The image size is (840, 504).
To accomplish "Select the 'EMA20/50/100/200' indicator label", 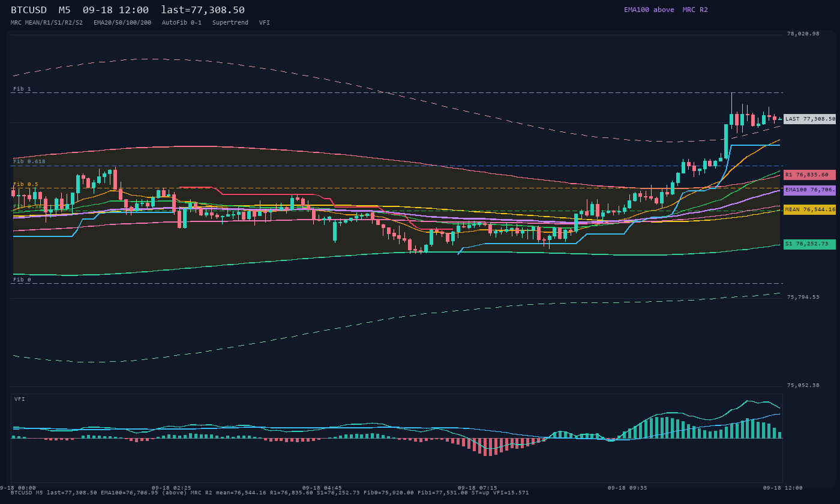I will coord(122,22).
